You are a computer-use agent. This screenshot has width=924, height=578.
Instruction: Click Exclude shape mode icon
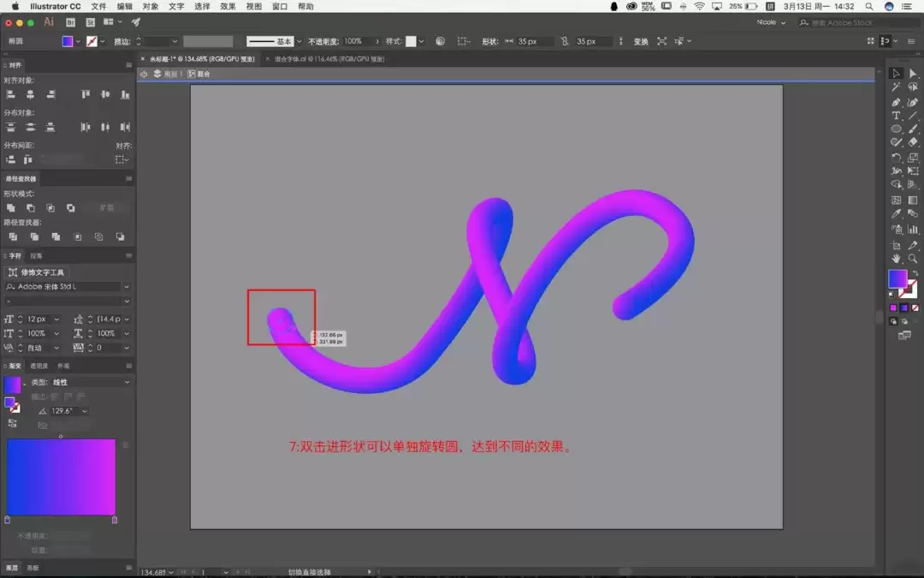coord(71,207)
